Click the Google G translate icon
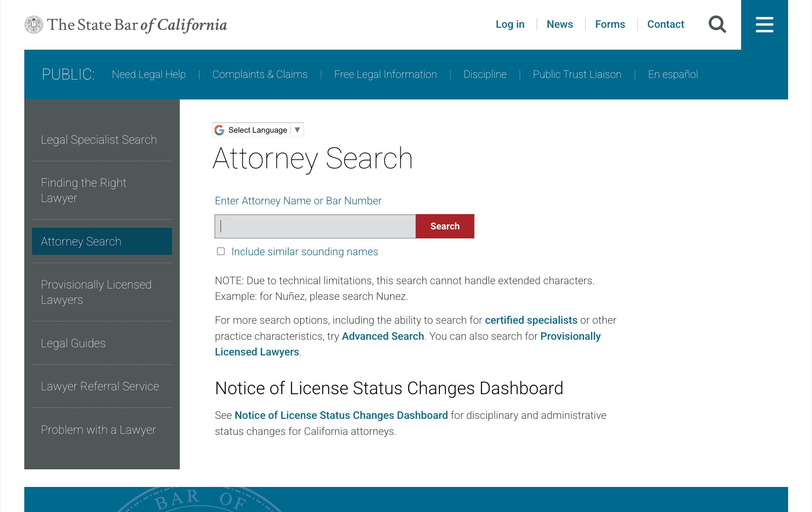 point(220,130)
